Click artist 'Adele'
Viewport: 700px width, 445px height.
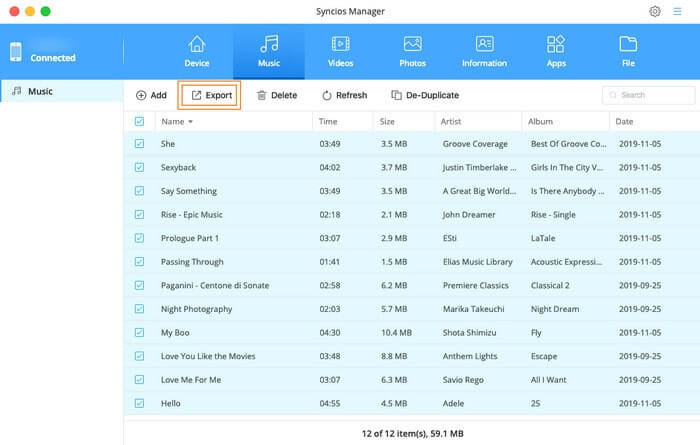click(453, 403)
